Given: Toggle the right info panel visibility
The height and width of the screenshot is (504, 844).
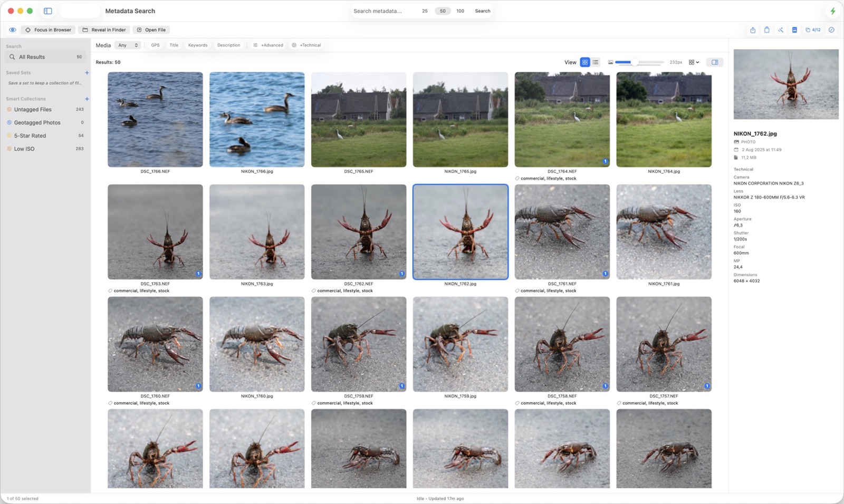Looking at the screenshot, I should click(x=715, y=62).
